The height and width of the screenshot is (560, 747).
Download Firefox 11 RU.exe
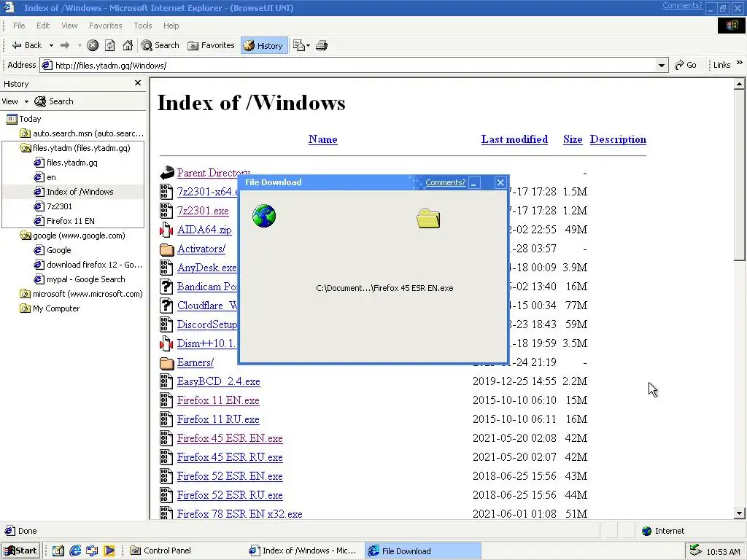pos(218,419)
